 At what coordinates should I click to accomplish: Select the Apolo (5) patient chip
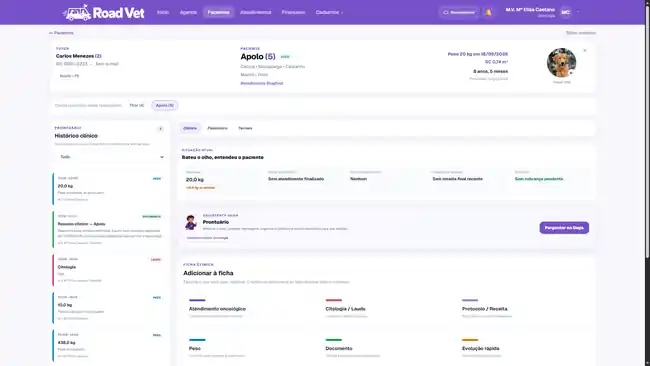coord(165,106)
